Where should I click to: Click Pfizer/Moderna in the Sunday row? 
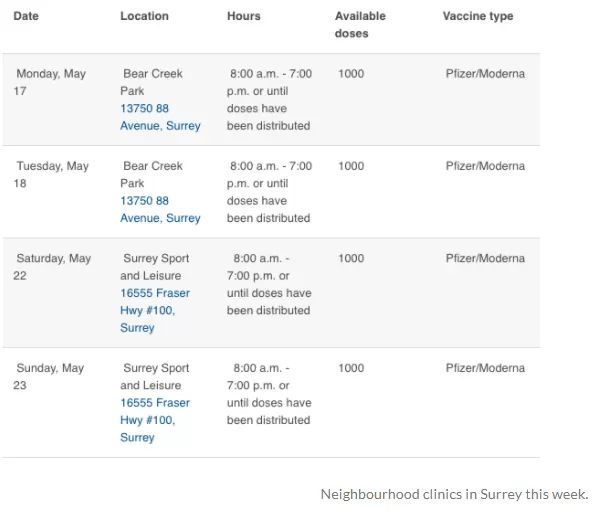tap(485, 368)
